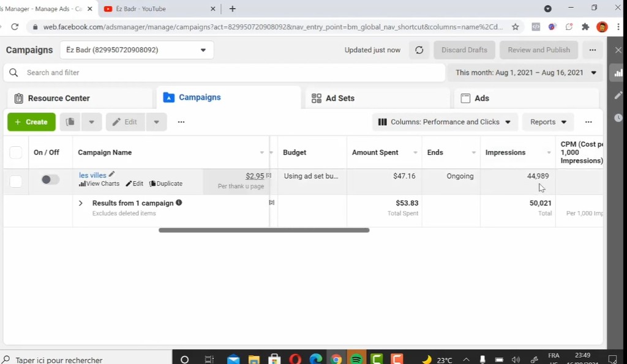627x364 pixels.
Task: Click the search magnifier icon
Action: tap(13, 72)
